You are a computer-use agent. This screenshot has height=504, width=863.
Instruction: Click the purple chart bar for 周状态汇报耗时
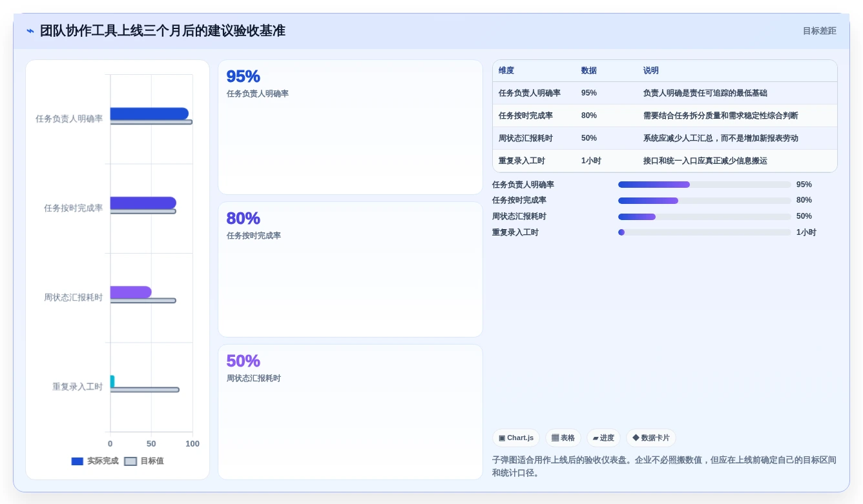(131, 292)
